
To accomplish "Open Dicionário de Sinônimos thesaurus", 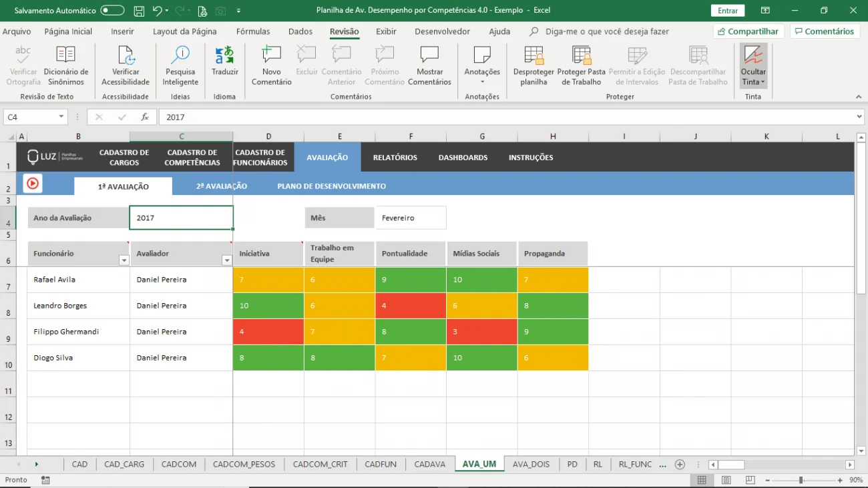I will (x=66, y=65).
